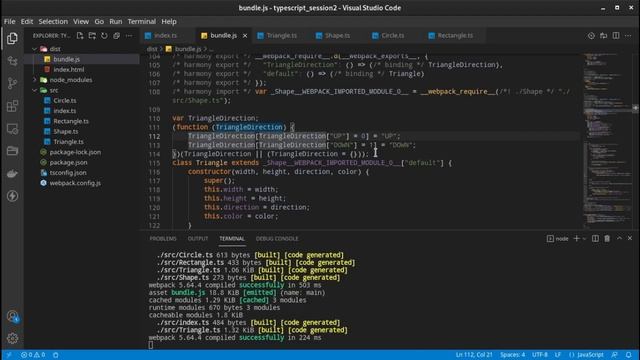Show the Debug Console panel tab
640x360 pixels.
tap(277, 239)
